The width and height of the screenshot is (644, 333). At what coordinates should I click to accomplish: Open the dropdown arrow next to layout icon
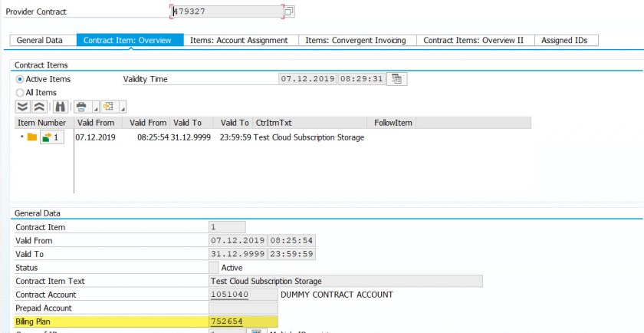pos(121,108)
